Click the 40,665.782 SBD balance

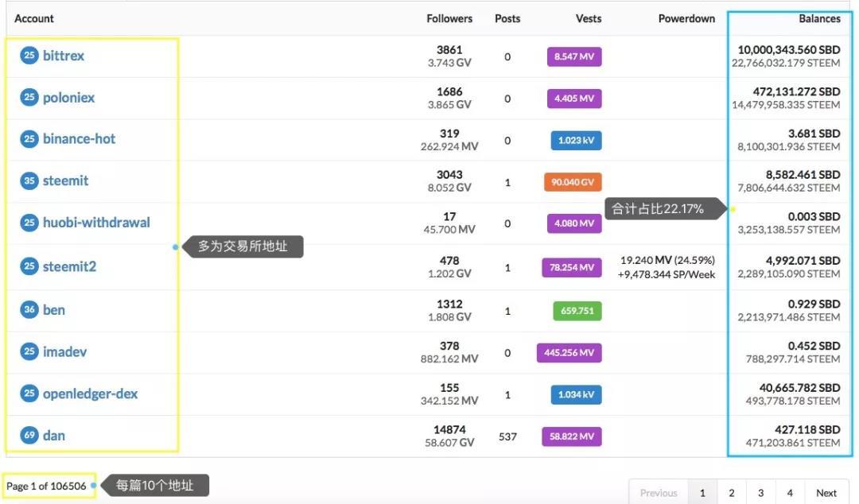tap(799, 388)
